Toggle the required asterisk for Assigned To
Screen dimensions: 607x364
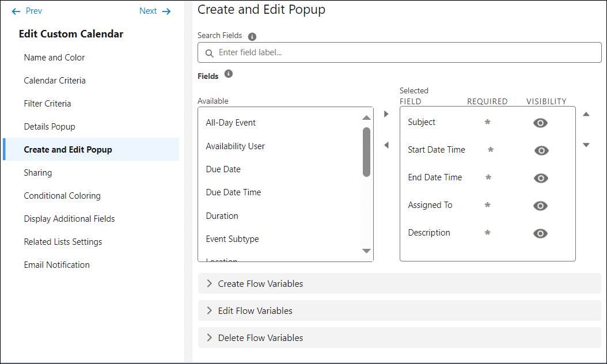[x=487, y=206]
